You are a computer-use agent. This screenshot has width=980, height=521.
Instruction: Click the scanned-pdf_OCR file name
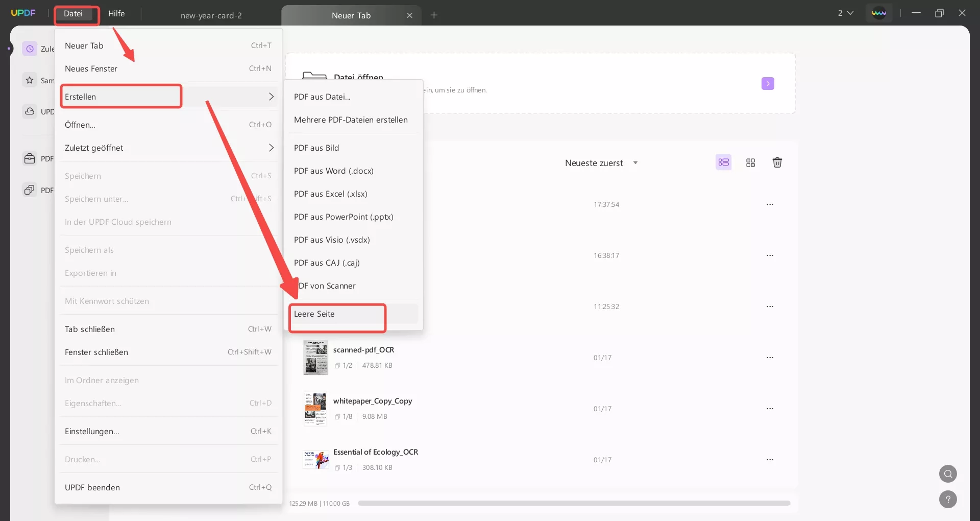coord(363,350)
